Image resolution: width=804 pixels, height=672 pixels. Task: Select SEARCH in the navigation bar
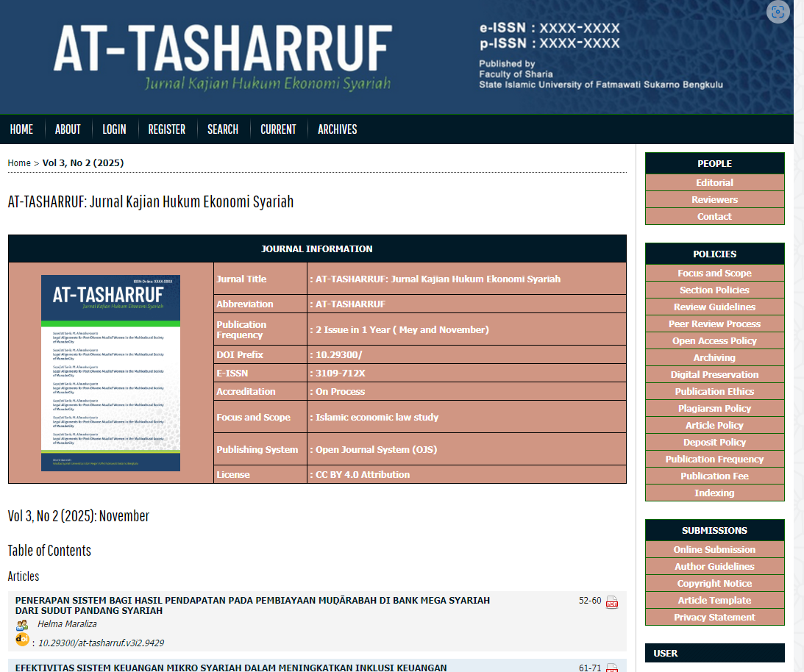pyautogui.click(x=222, y=129)
